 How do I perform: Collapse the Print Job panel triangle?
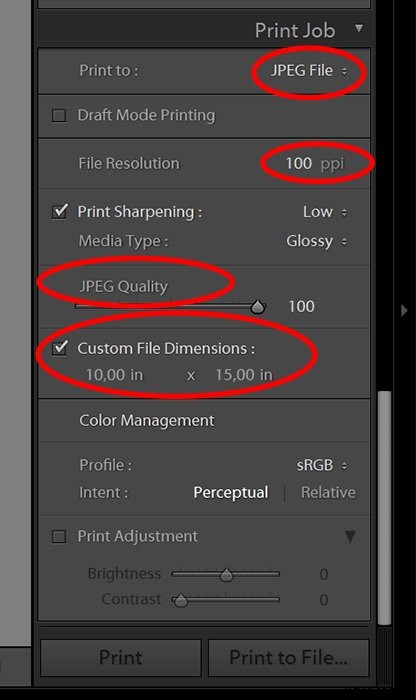(x=359, y=29)
